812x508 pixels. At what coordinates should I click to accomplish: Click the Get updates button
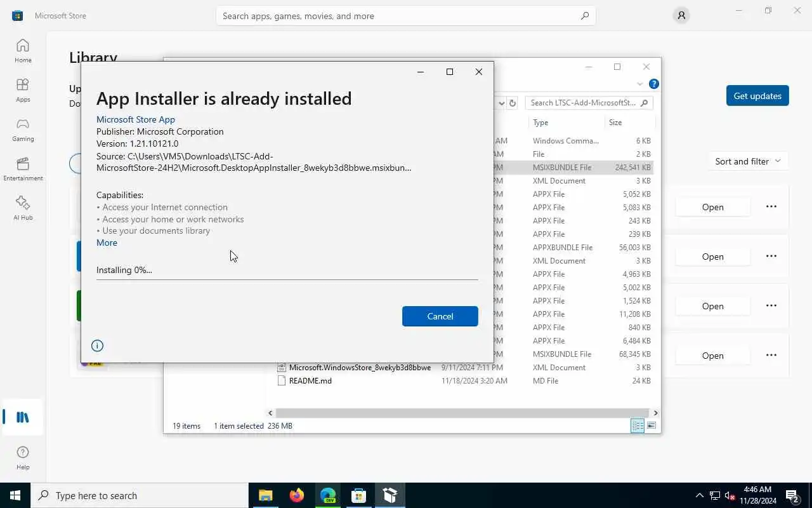757,96
